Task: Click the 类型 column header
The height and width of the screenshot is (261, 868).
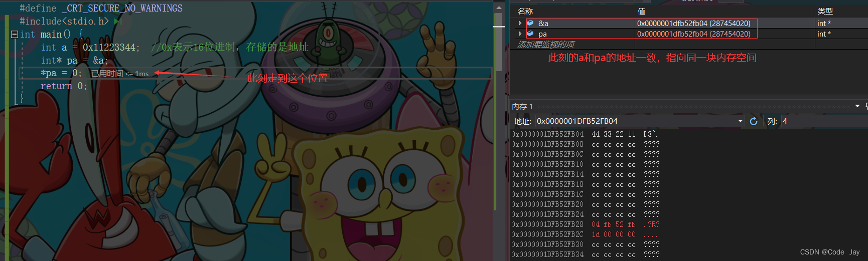Action: point(825,11)
